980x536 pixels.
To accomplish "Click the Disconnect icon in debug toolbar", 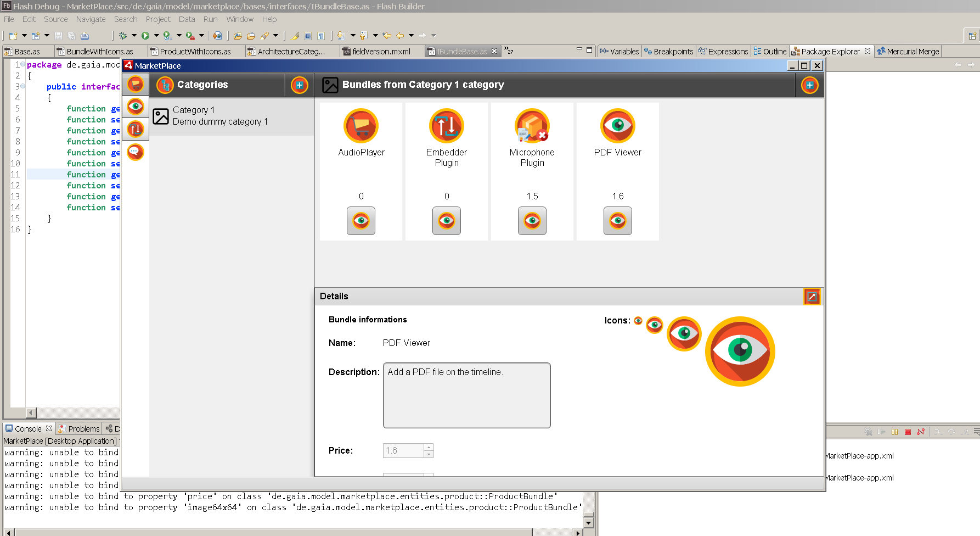I will [x=921, y=432].
